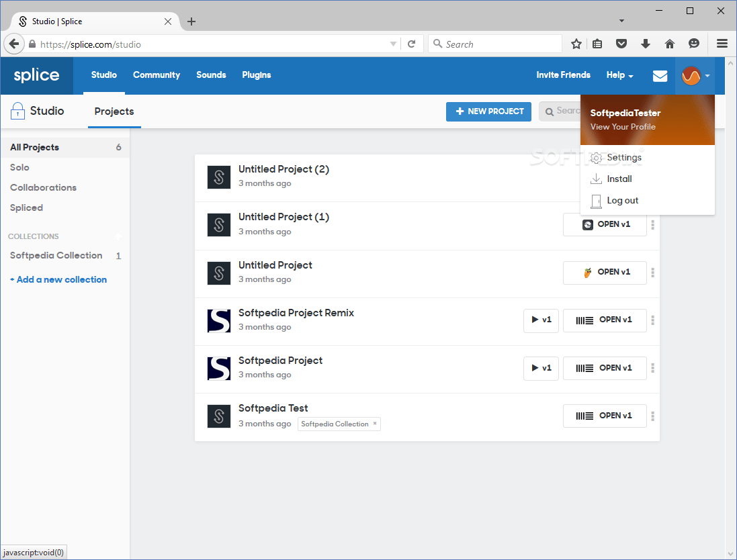
Task: Close the Studio | Splice tab
Action: tap(168, 21)
